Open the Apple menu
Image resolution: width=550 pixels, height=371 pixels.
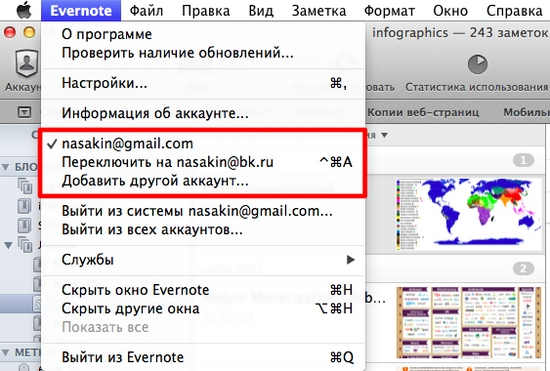pos(24,11)
